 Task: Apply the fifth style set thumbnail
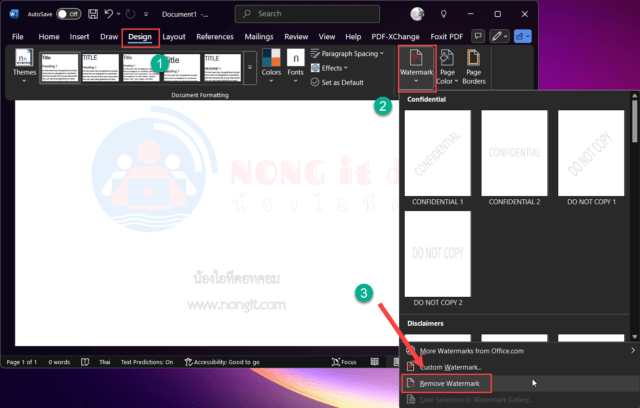pos(222,68)
